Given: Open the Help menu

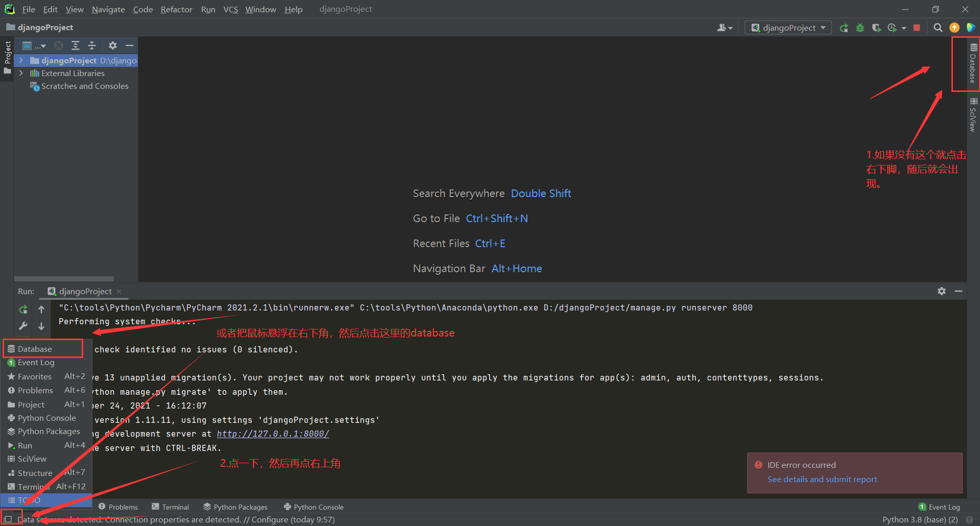Looking at the screenshot, I should tap(293, 9).
